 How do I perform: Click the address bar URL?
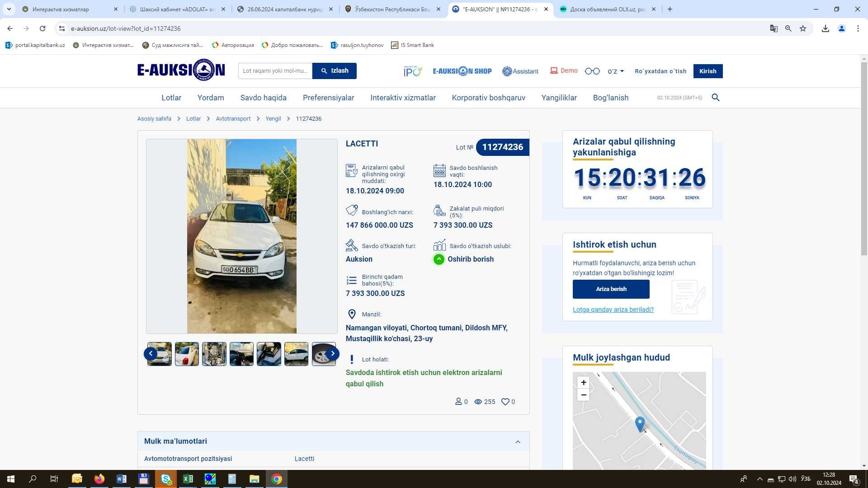coord(126,28)
